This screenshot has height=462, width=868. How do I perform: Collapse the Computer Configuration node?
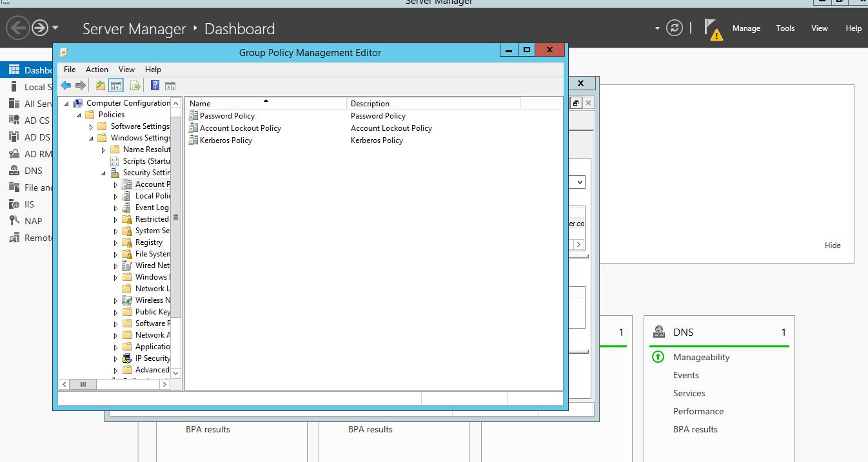pyautogui.click(x=66, y=103)
